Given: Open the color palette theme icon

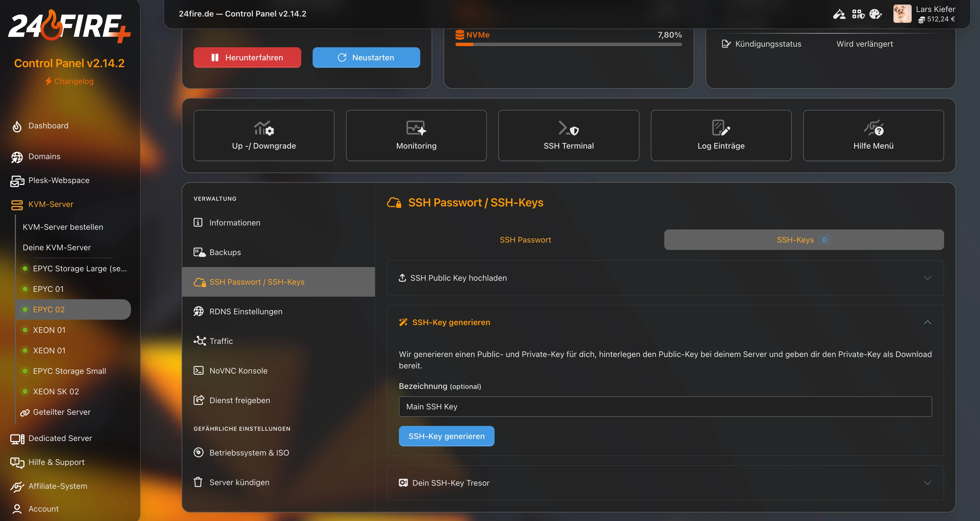Looking at the screenshot, I should 876,14.
